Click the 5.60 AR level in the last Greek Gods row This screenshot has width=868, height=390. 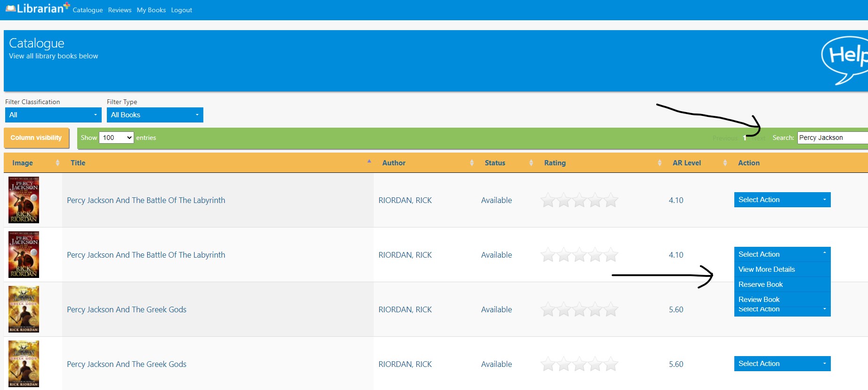[676, 364]
